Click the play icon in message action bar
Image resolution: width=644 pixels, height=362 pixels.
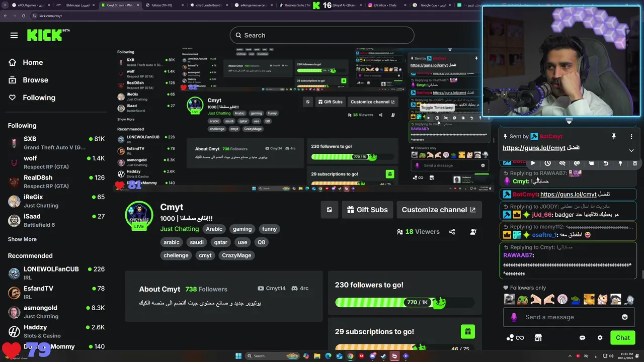point(533,163)
